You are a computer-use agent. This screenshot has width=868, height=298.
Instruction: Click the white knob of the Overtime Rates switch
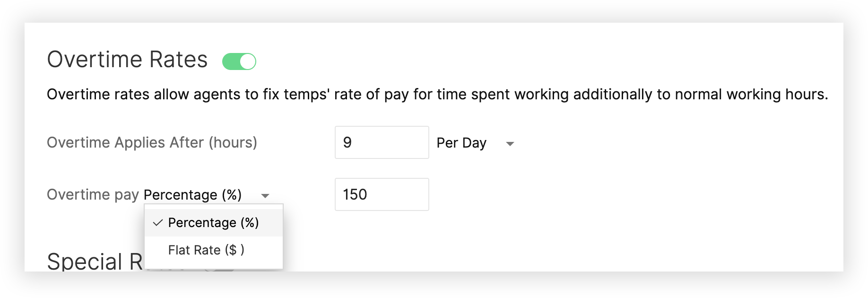click(247, 61)
